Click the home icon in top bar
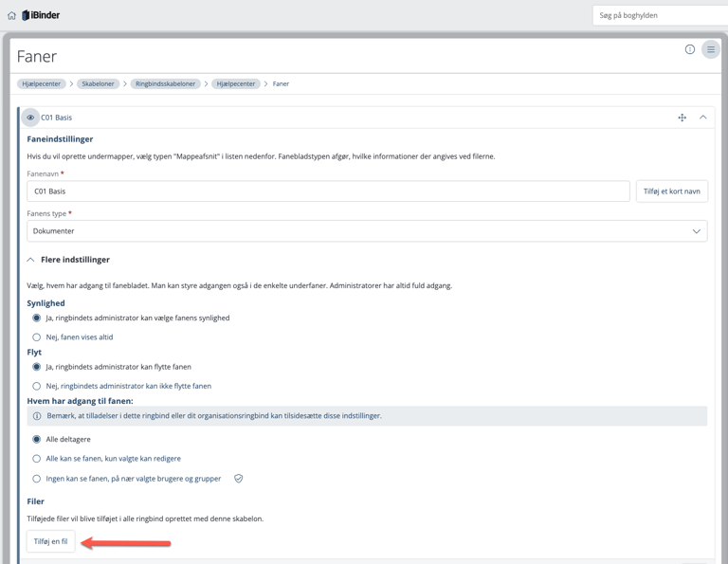 11,15
